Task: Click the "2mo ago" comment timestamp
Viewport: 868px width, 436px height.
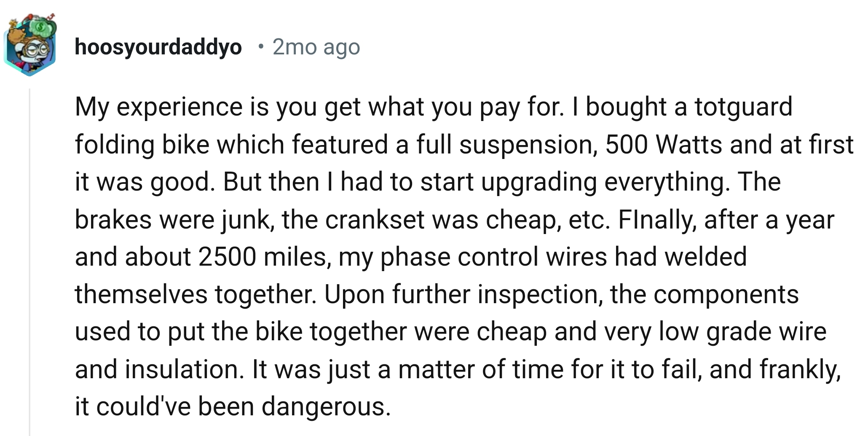Action: coord(316,47)
